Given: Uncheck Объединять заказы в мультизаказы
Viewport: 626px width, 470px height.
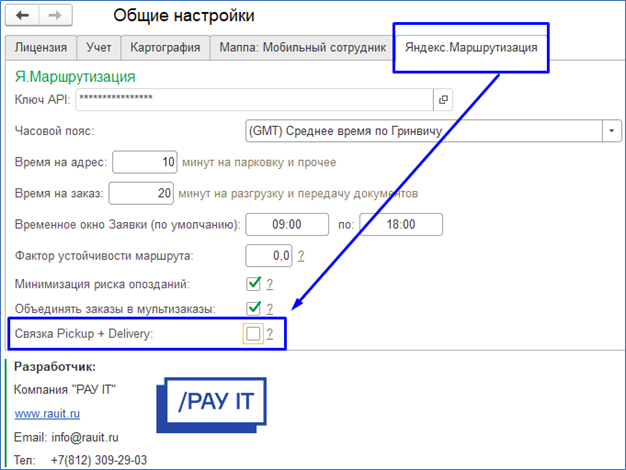Looking at the screenshot, I should tap(254, 308).
